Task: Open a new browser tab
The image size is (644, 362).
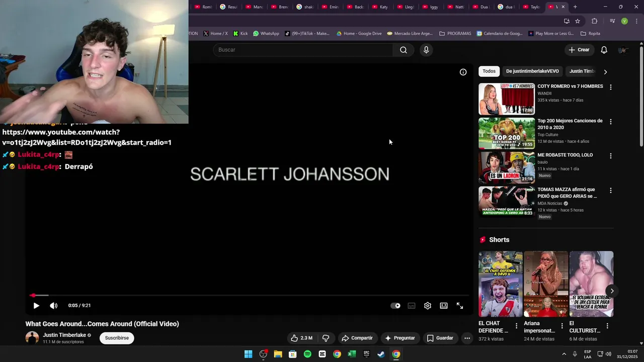Action: coord(575,7)
